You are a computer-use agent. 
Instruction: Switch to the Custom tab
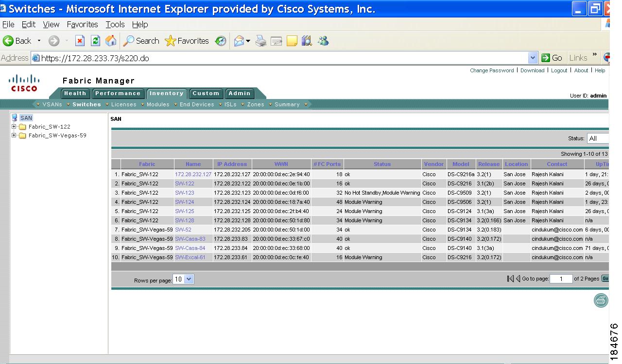(206, 93)
